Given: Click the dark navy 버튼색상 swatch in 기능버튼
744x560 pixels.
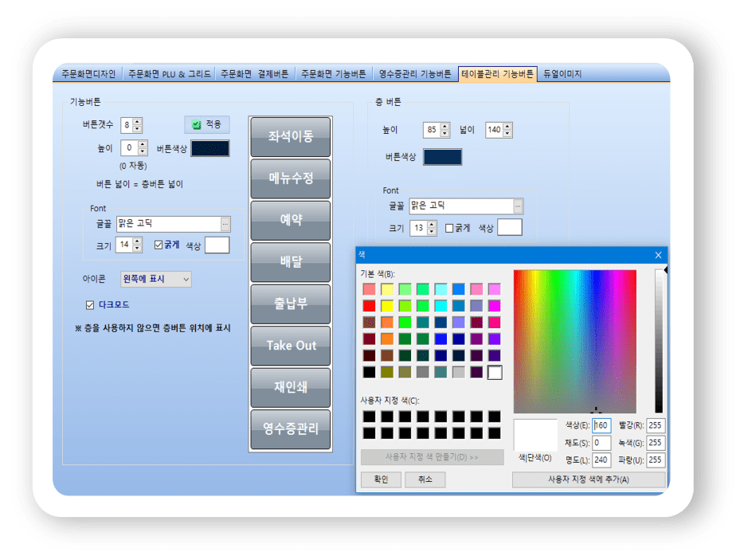Looking at the screenshot, I should point(210,148).
